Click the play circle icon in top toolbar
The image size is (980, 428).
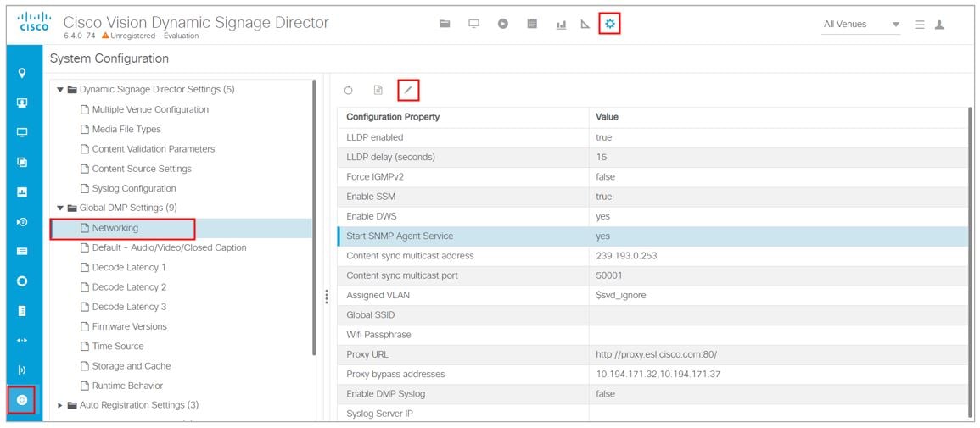[503, 24]
